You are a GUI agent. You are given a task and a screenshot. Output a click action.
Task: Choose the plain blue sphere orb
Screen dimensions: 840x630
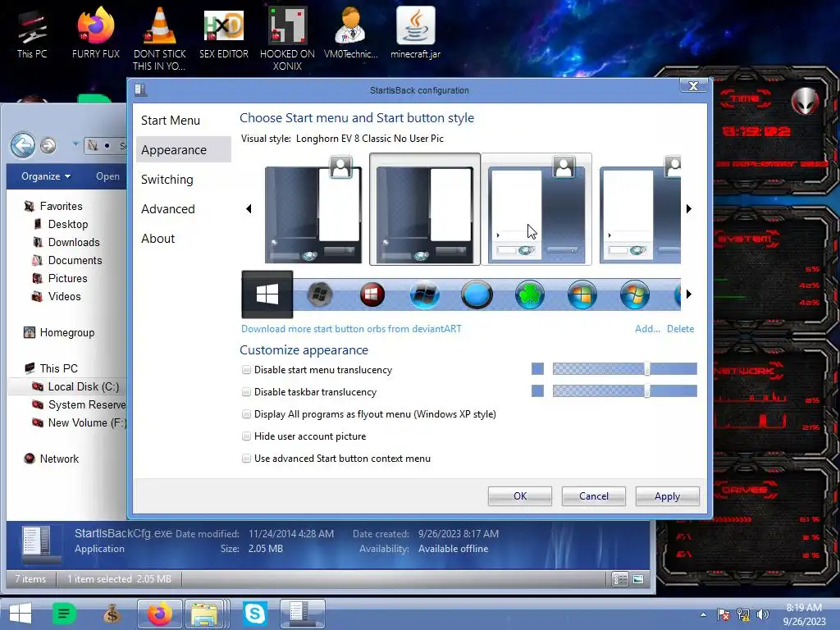pyautogui.click(x=477, y=294)
